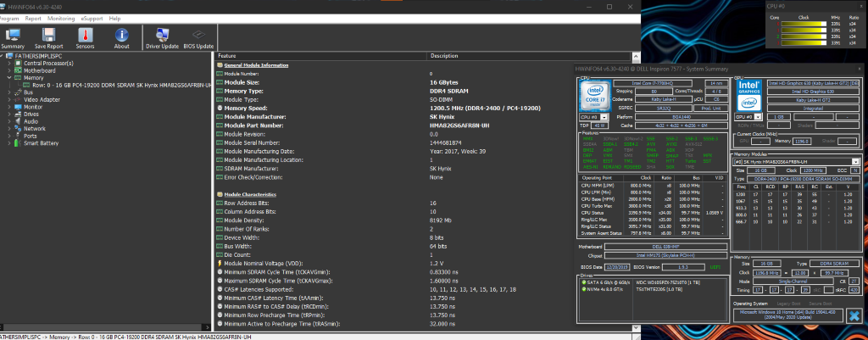Expand the Motherboard node arrow
Image resolution: width=868 pixels, height=340 pixels.
tap(9, 71)
